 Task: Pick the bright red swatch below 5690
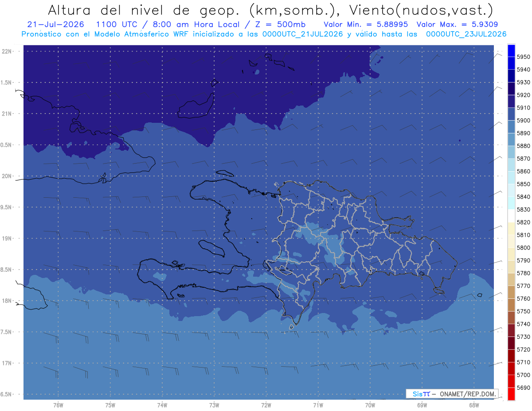[511, 394]
